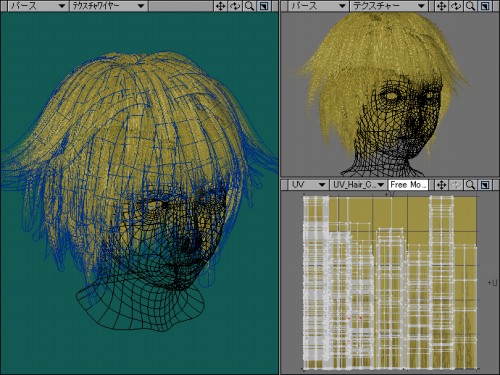Image resolution: width=500 pixels, height=375 pixels.
Task: Click the pan icon of the top-right viewport
Action: (441, 6)
